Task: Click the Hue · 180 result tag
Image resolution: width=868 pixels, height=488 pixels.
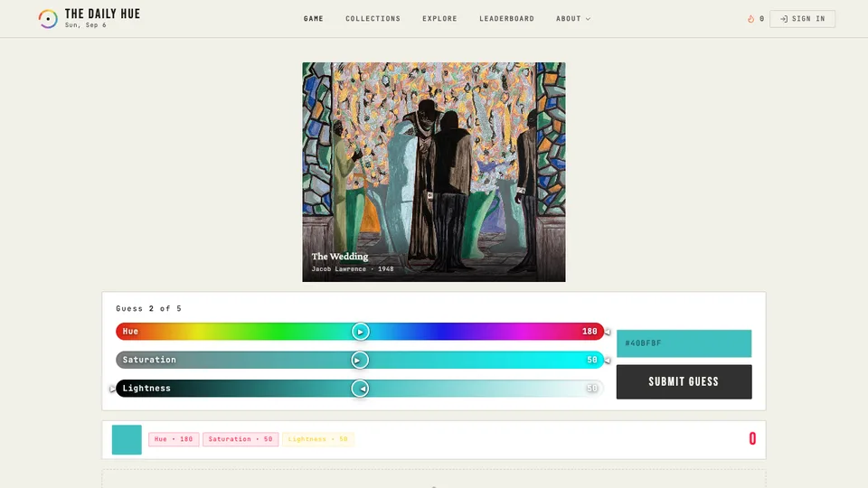Action: click(174, 439)
